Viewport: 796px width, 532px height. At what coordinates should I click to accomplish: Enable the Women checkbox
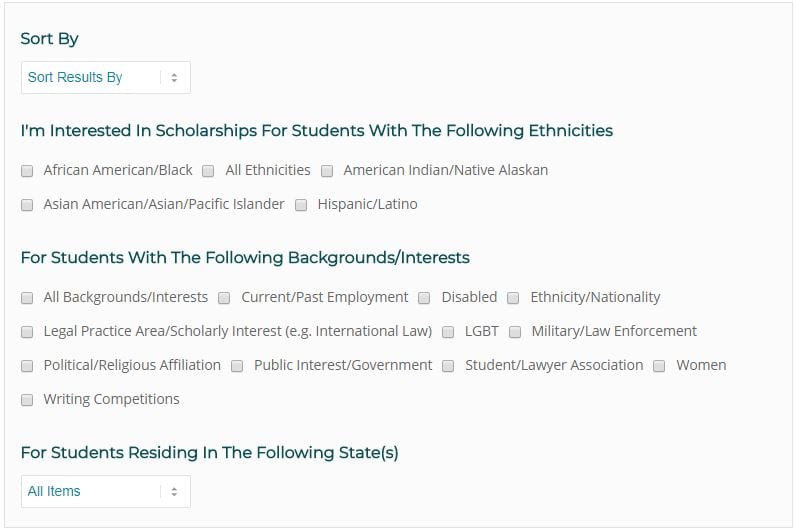(x=659, y=366)
